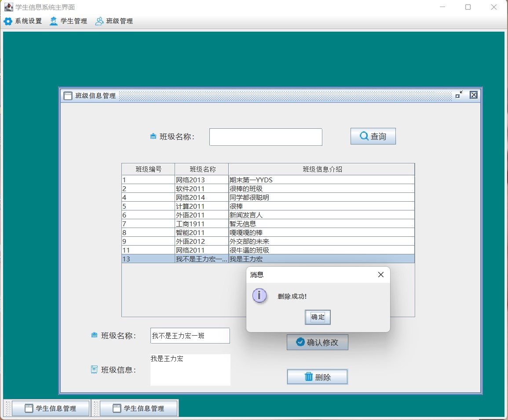This screenshot has height=420, width=508.
Task: Click the 确认修改 button
Action: (x=318, y=342)
